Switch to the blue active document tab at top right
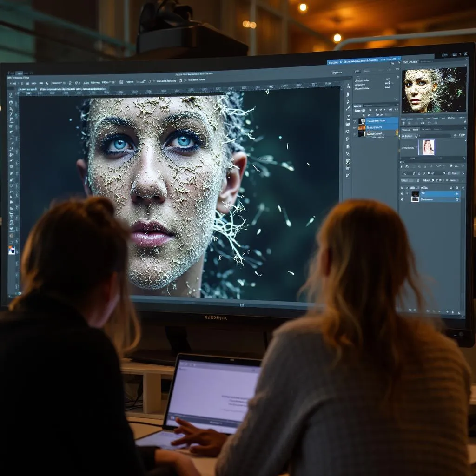476x476 pixels. [364, 61]
